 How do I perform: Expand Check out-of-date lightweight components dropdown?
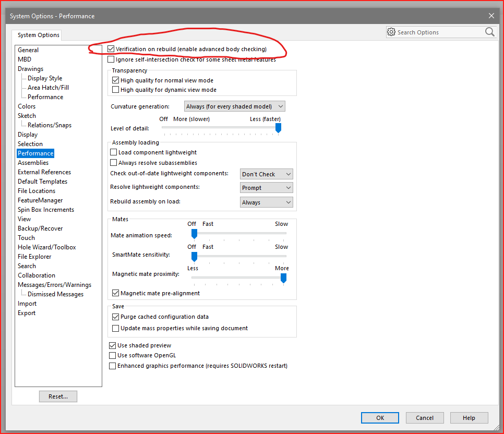(267, 174)
